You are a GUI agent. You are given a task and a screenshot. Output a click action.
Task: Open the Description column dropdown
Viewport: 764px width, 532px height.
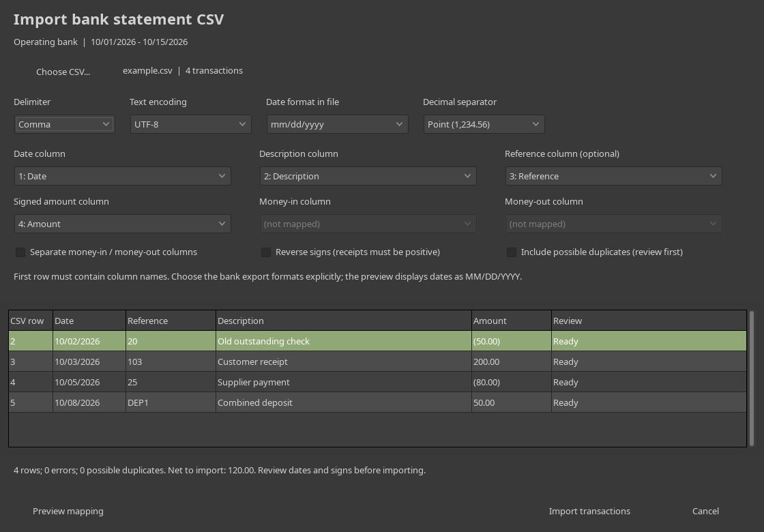[368, 176]
